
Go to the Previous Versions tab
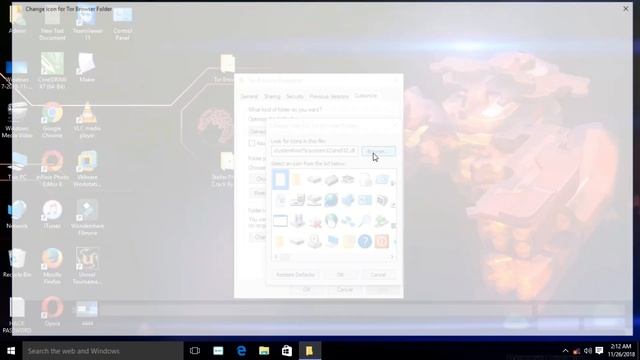329,96
